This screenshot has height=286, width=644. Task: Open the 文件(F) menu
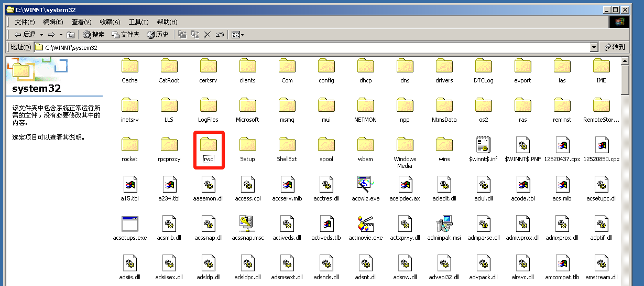point(25,22)
